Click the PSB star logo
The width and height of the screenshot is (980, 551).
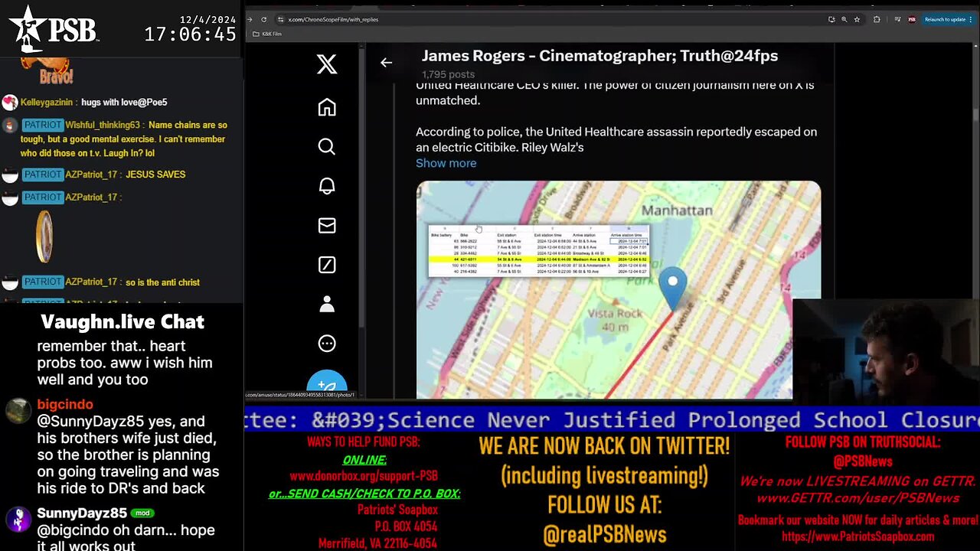53,28
